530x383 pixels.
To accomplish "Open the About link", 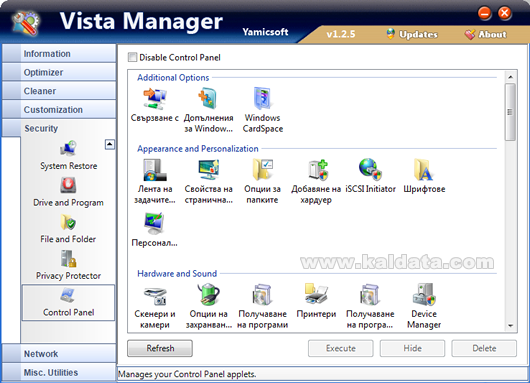I will click(485, 34).
